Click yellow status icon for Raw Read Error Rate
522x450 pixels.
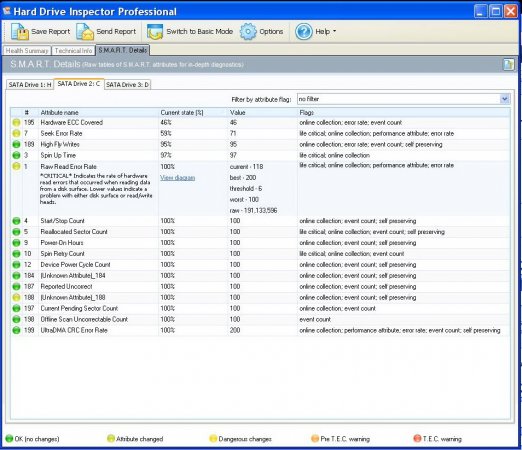pos(16,166)
